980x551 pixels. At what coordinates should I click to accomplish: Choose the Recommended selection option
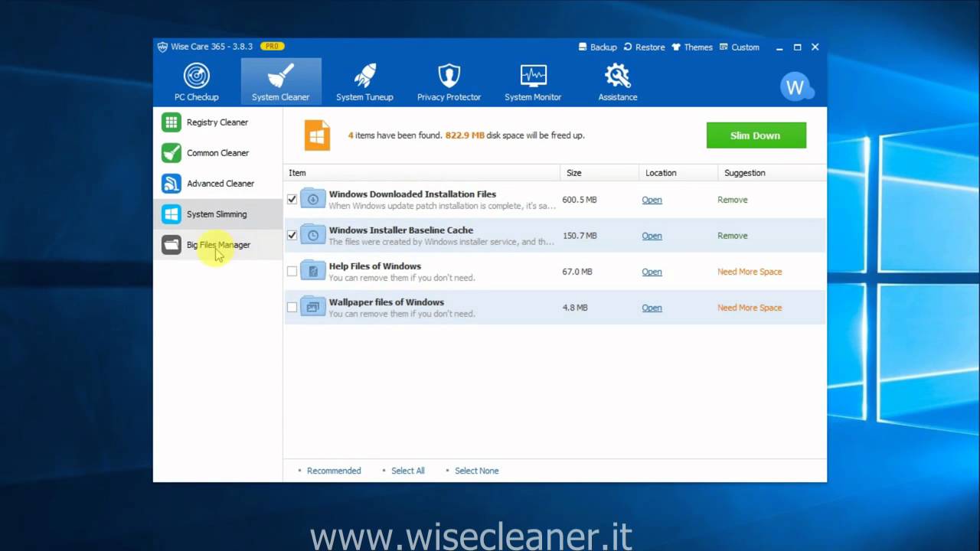[335, 470]
